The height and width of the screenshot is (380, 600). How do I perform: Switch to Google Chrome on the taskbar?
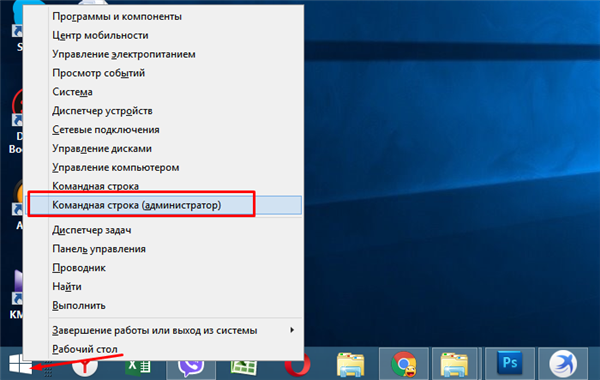(x=404, y=364)
